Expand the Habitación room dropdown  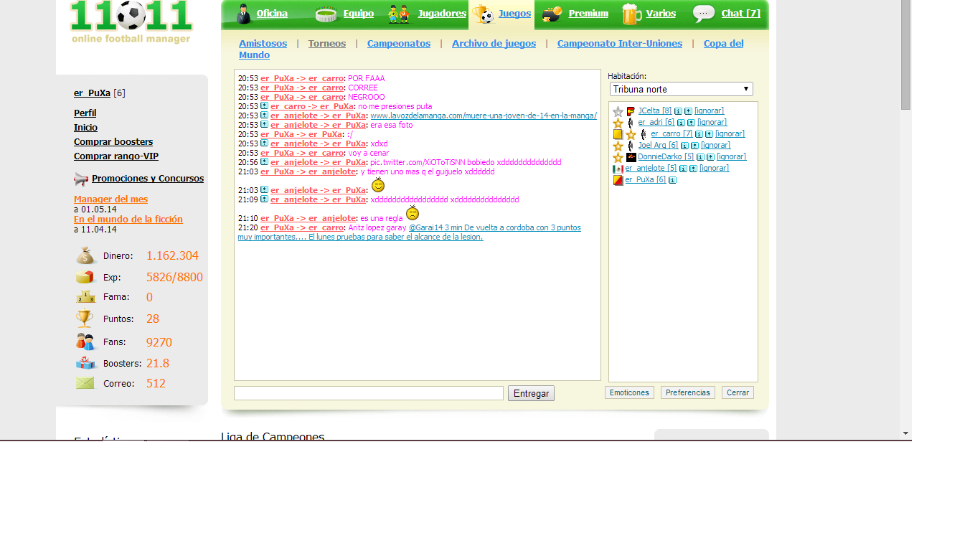coord(681,89)
